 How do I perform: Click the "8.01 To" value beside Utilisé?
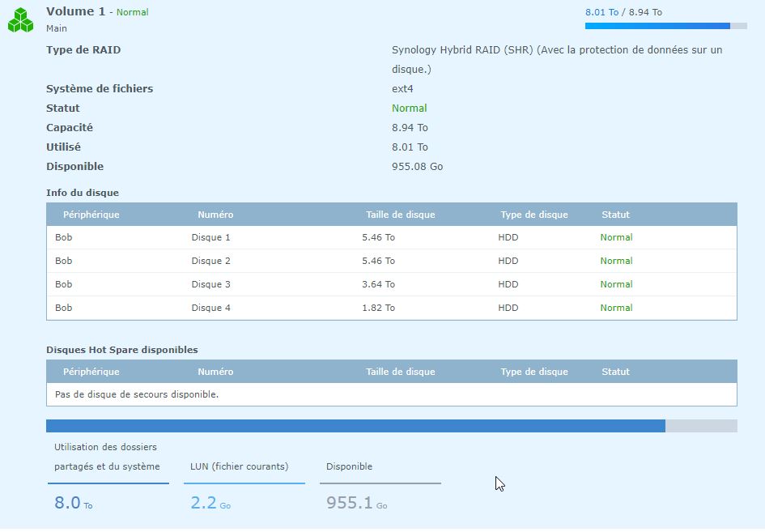[x=410, y=147]
